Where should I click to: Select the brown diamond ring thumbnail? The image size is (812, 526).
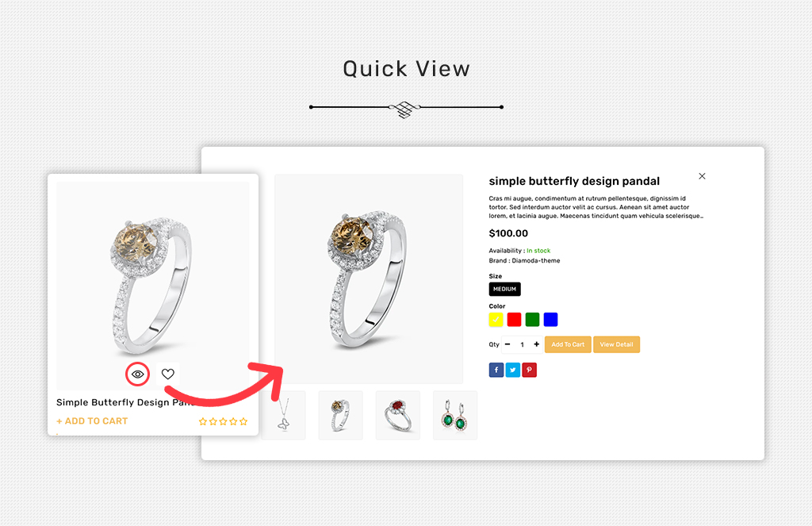[x=340, y=416]
